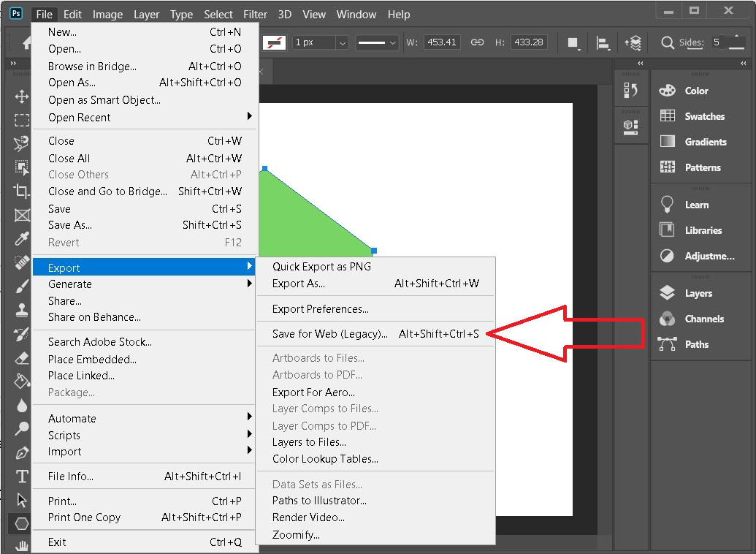This screenshot has height=554, width=756.
Task: Open the Filter menu
Action: coord(255,14)
